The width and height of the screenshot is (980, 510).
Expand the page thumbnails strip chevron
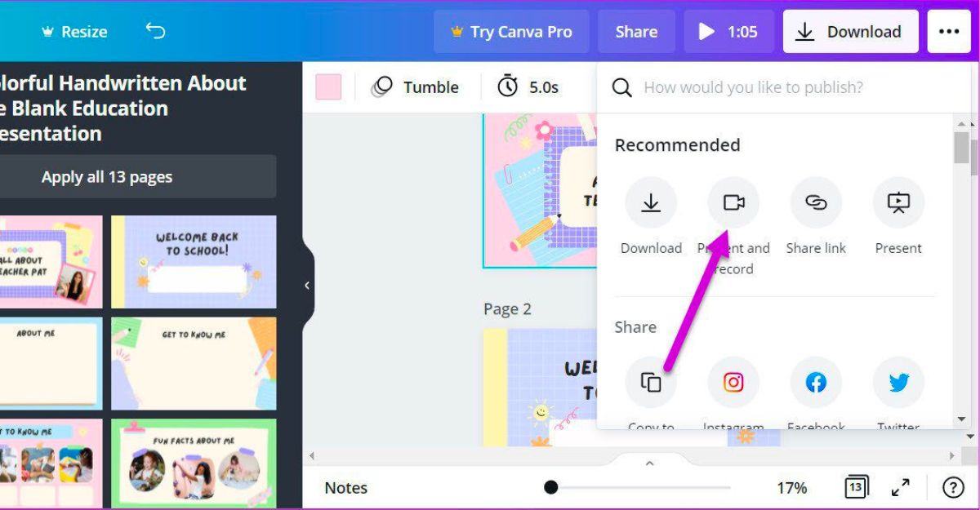tap(650, 463)
